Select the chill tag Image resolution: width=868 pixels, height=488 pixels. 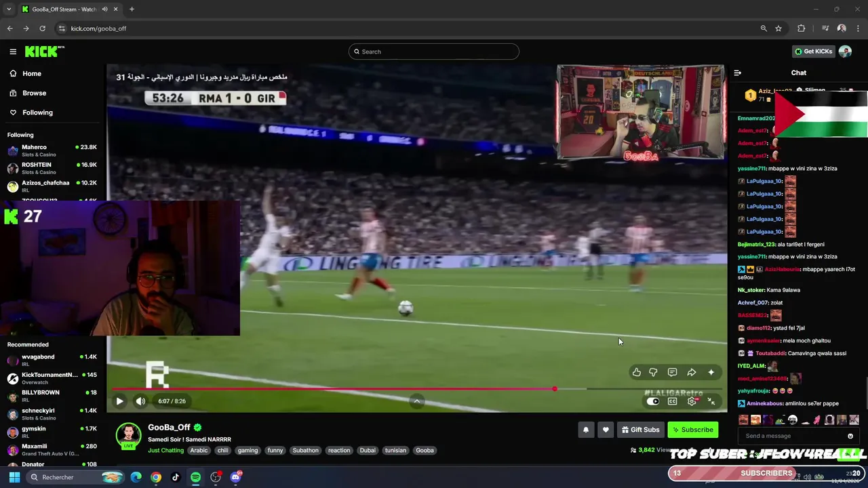[x=222, y=450]
